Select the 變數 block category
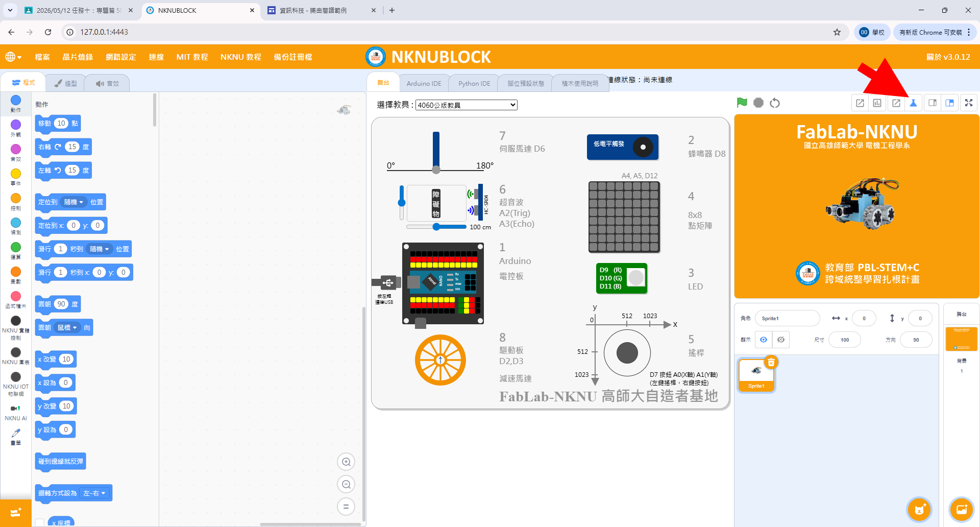Screen dimensions: 980x527 (16, 275)
